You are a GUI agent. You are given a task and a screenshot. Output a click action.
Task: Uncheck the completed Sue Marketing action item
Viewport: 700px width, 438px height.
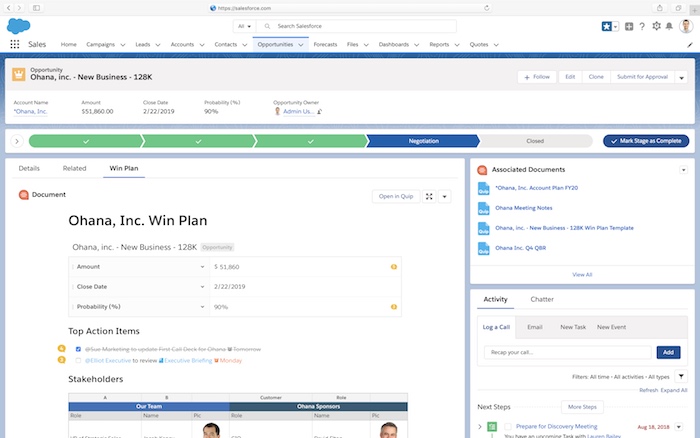(x=78, y=349)
